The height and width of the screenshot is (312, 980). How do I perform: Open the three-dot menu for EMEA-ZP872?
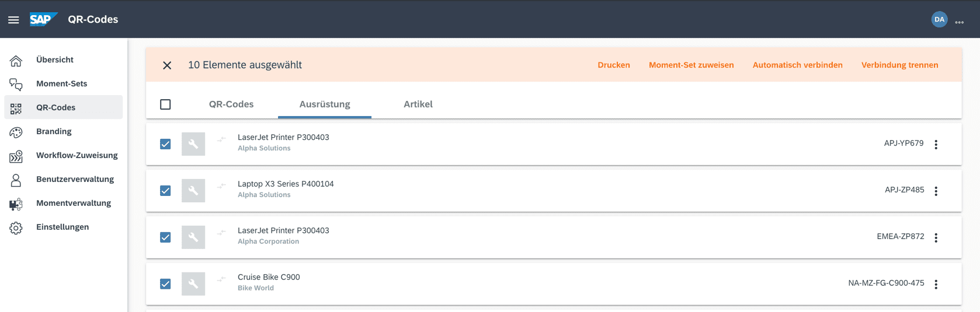pos(936,237)
